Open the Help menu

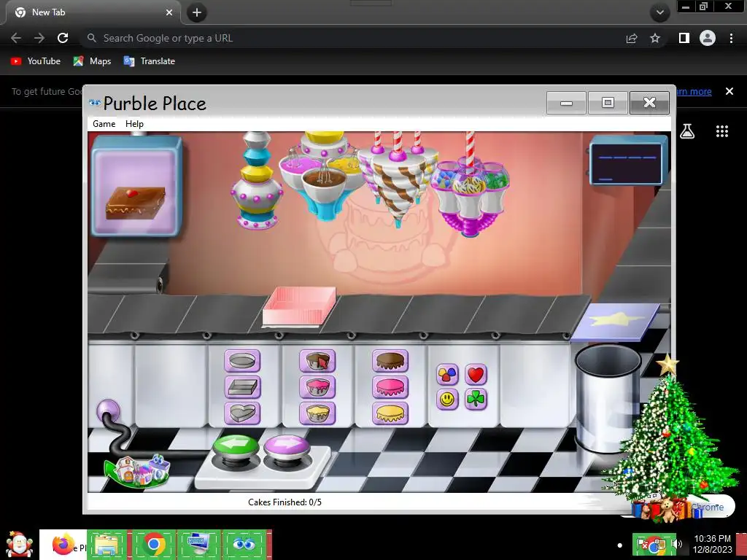point(134,124)
